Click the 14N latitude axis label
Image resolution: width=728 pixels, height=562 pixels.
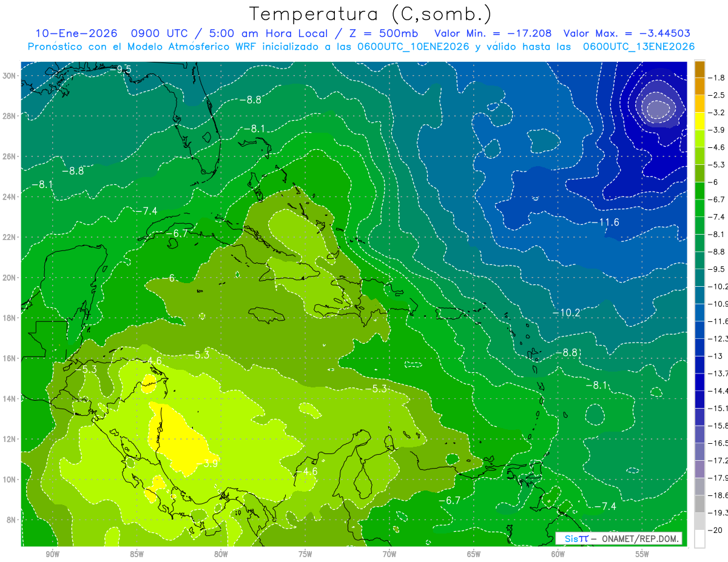[10, 398]
